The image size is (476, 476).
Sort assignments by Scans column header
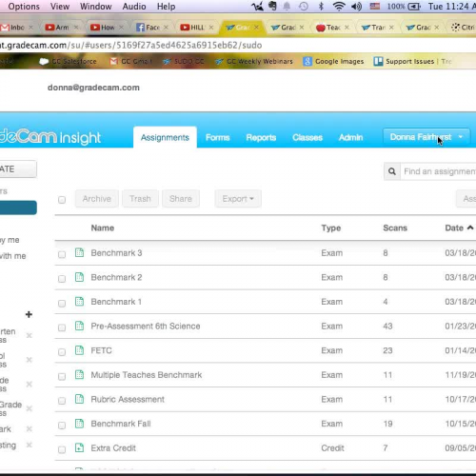point(395,228)
